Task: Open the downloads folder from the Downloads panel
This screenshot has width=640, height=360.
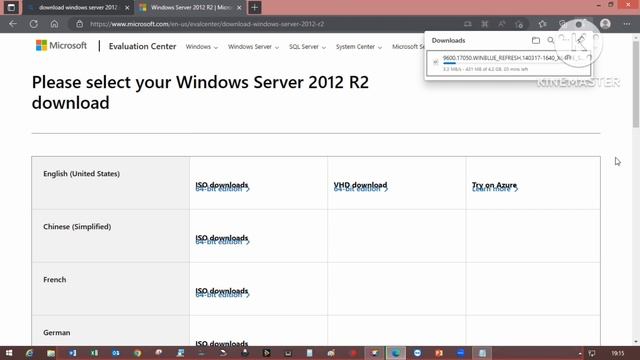Action: (536, 40)
